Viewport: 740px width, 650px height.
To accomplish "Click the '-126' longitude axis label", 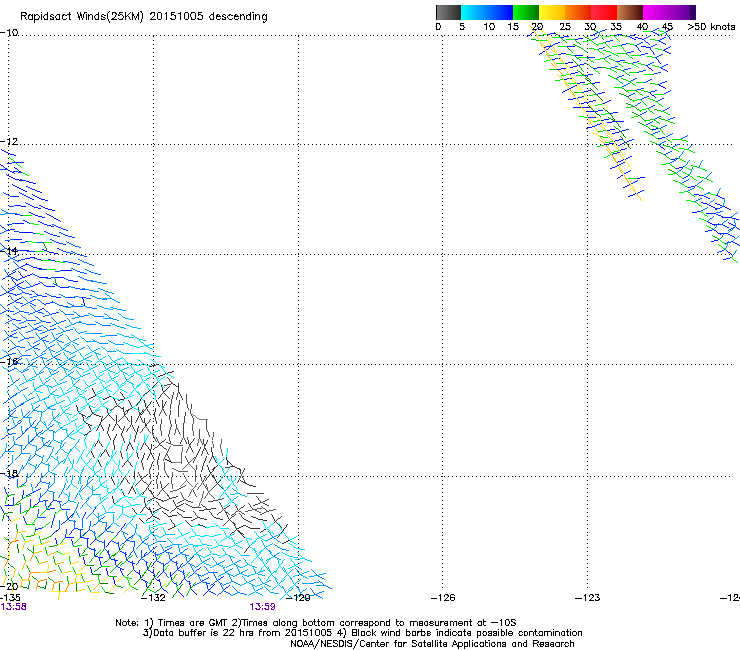I will (443, 598).
